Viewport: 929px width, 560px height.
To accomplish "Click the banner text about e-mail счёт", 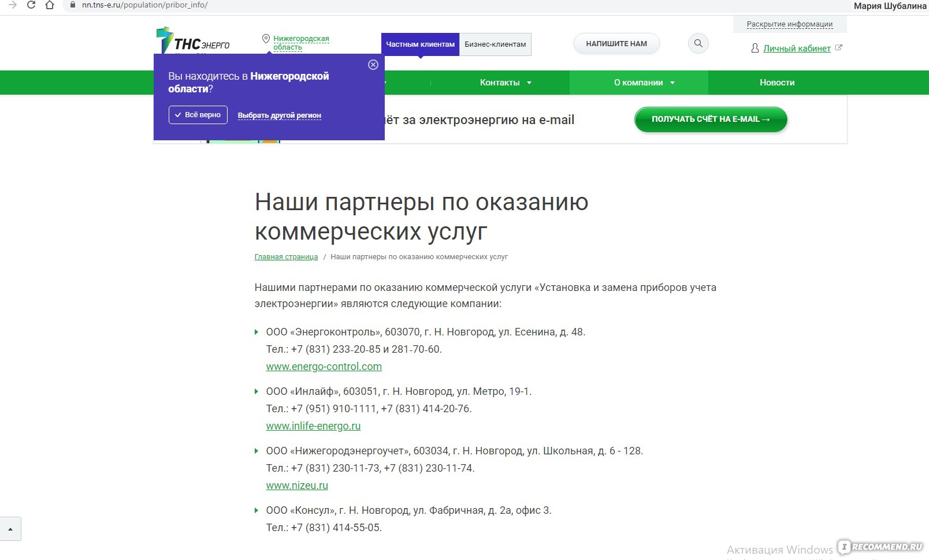I will pyautogui.click(x=480, y=120).
